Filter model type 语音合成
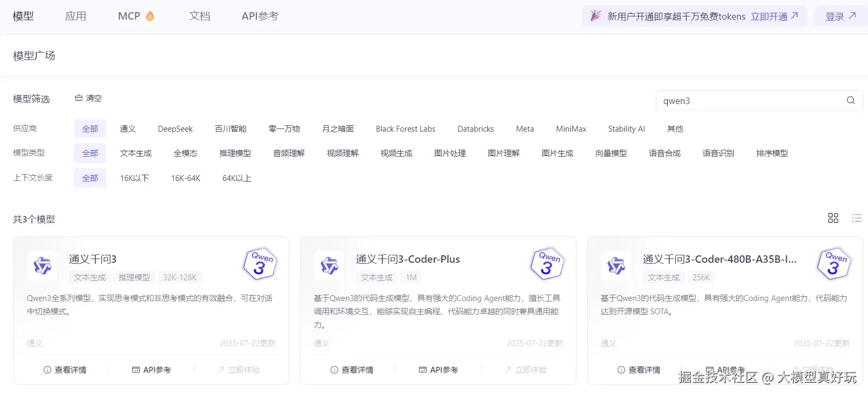 tap(665, 153)
